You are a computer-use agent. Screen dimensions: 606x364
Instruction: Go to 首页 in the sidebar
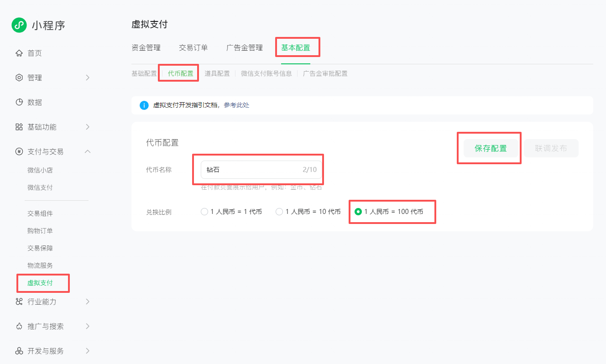click(x=35, y=53)
